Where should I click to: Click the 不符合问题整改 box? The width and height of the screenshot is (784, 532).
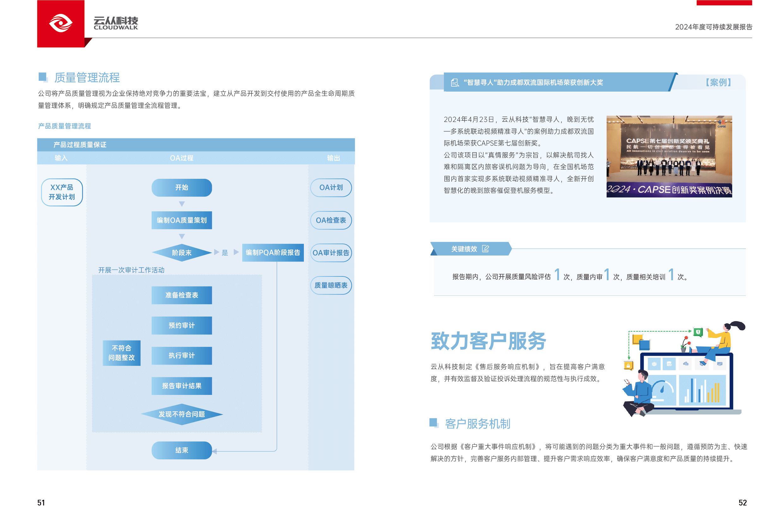121,353
